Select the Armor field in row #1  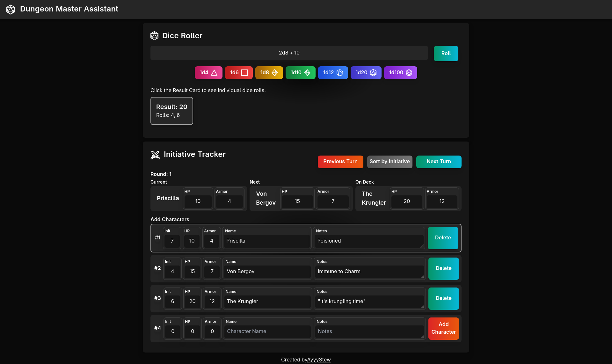pyautogui.click(x=212, y=241)
